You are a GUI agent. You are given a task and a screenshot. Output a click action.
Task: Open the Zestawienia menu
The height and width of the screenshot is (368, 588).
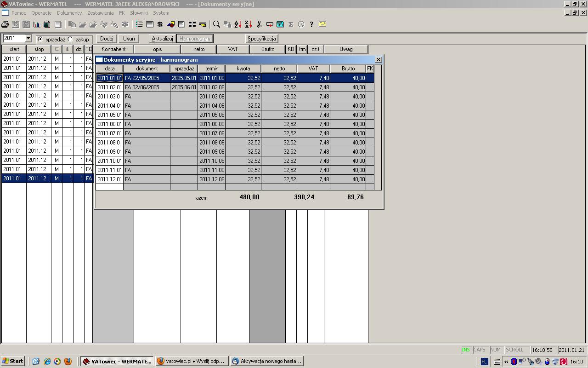click(100, 13)
